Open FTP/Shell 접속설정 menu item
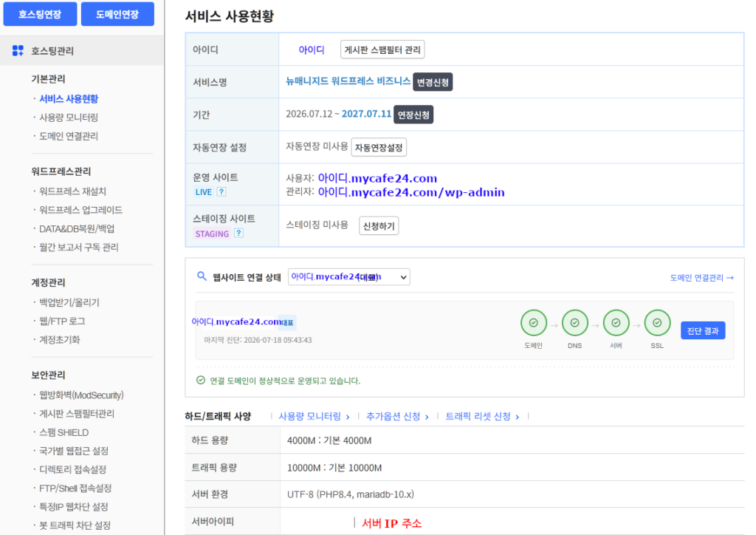Screen dimensions: 756x535 [75, 488]
